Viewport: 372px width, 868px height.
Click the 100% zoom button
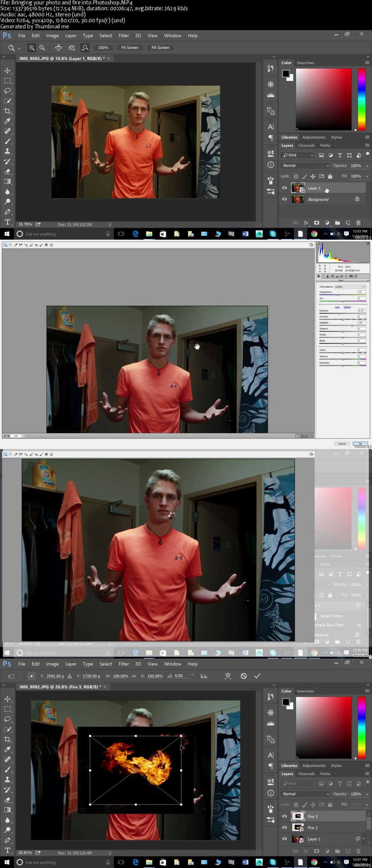(x=103, y=48)
